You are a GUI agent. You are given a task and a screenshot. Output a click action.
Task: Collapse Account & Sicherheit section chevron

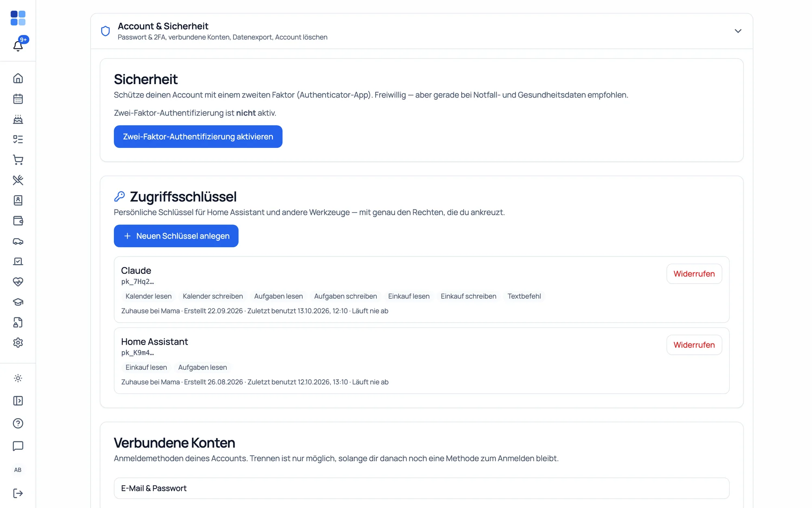click(x=738, y=31)
